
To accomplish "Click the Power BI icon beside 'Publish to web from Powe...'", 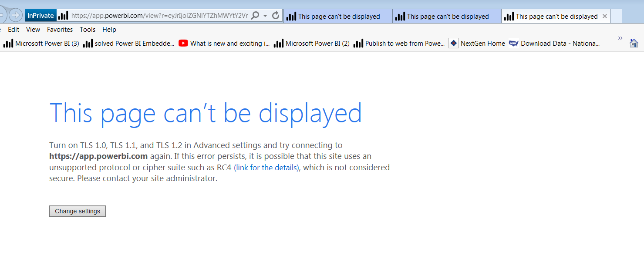I will [358, 43].
